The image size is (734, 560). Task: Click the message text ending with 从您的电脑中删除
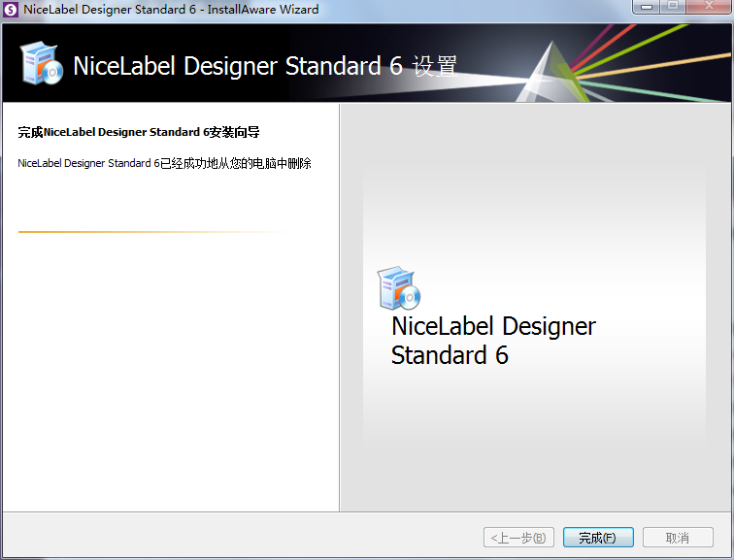pyautogui.click(x=164, y=163)
